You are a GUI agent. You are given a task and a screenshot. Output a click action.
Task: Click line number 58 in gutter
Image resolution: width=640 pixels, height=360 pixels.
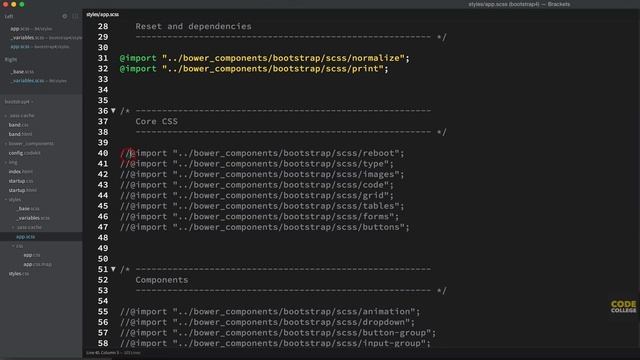coord(103,343)
